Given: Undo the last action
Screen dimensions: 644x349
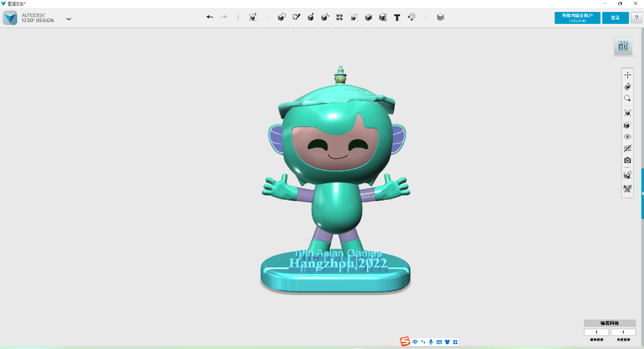Looking at the screenshot, I should (209, 17).
